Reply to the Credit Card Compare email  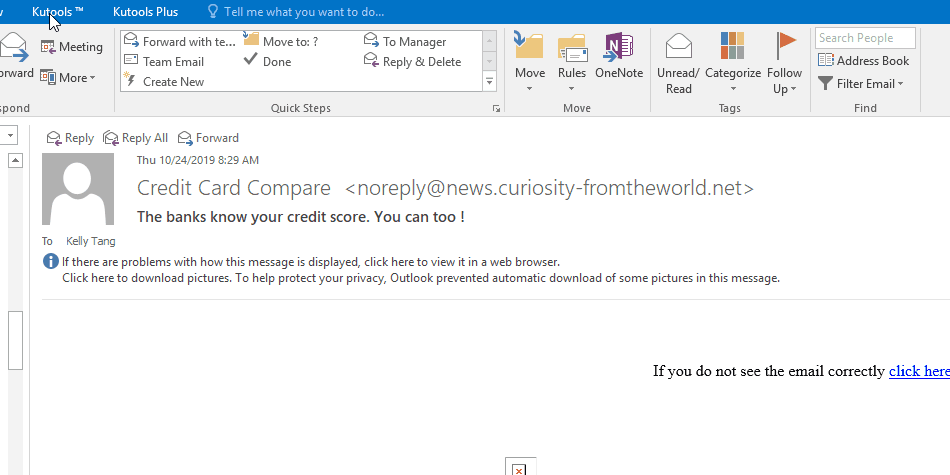point(70,138)
